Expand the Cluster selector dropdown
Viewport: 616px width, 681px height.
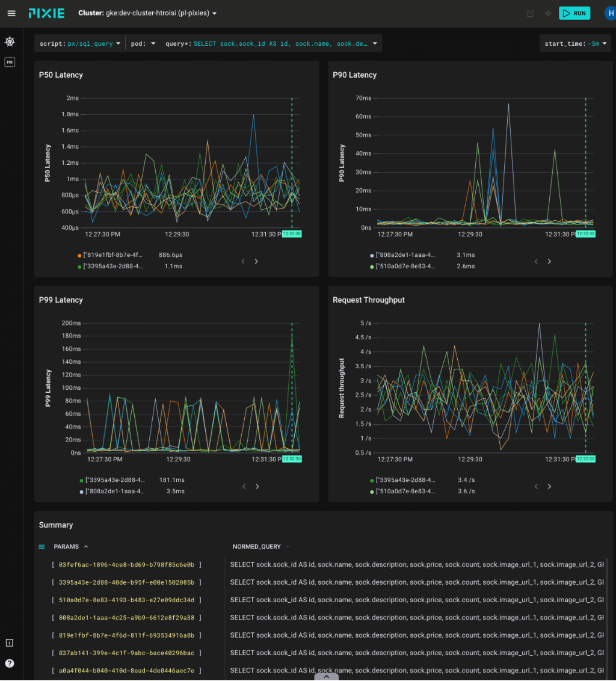click(147, 13)
